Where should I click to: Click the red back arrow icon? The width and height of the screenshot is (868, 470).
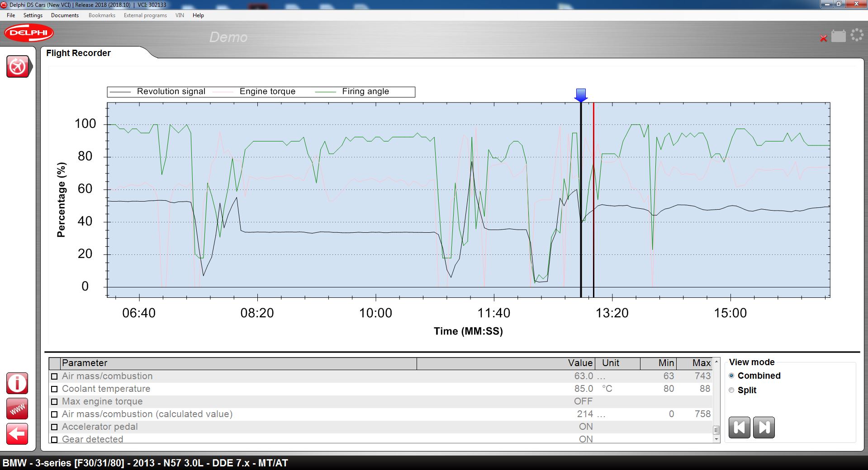pos(17,434)
